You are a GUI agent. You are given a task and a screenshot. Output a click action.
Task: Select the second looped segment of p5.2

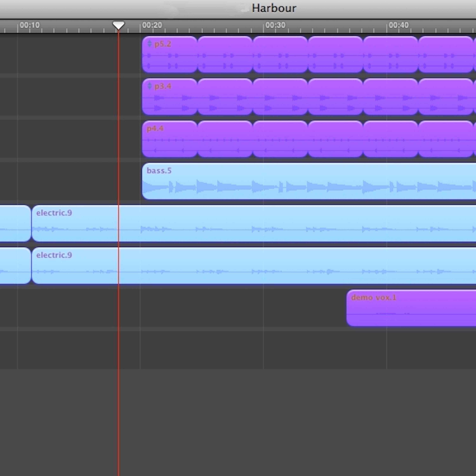[x=225, y=54]
